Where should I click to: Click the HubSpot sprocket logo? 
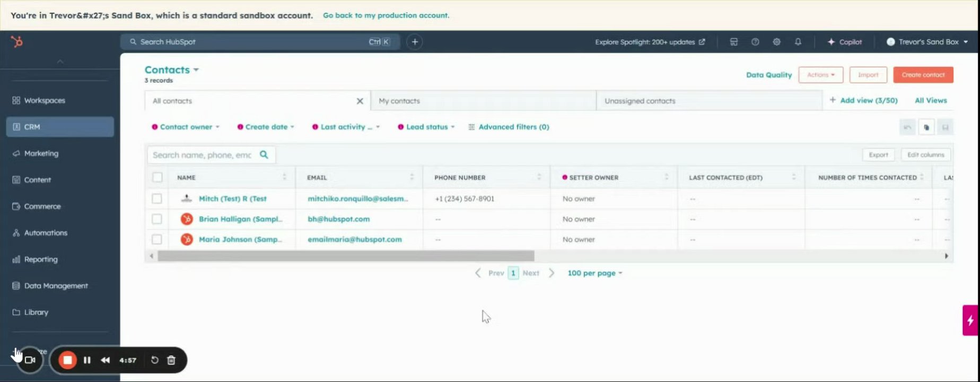[17, 41]
